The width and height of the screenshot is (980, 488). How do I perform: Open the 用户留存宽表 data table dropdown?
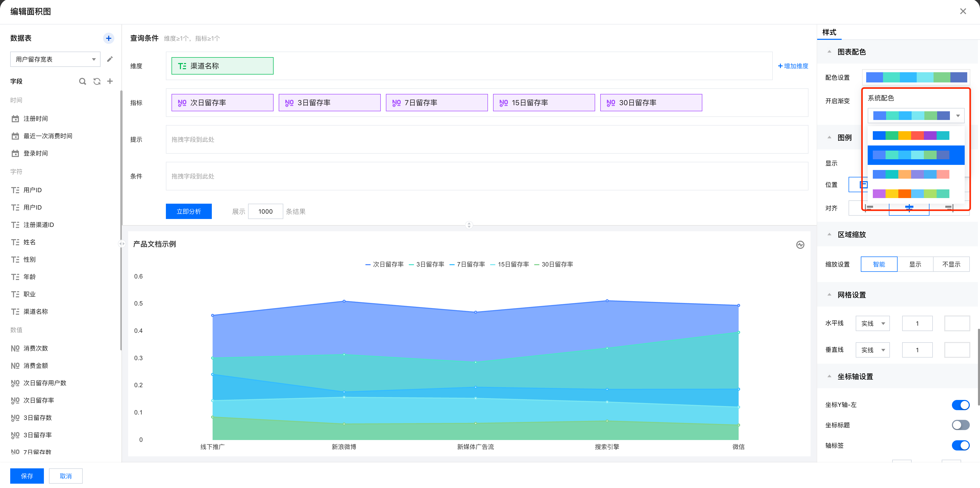point(55,59)
